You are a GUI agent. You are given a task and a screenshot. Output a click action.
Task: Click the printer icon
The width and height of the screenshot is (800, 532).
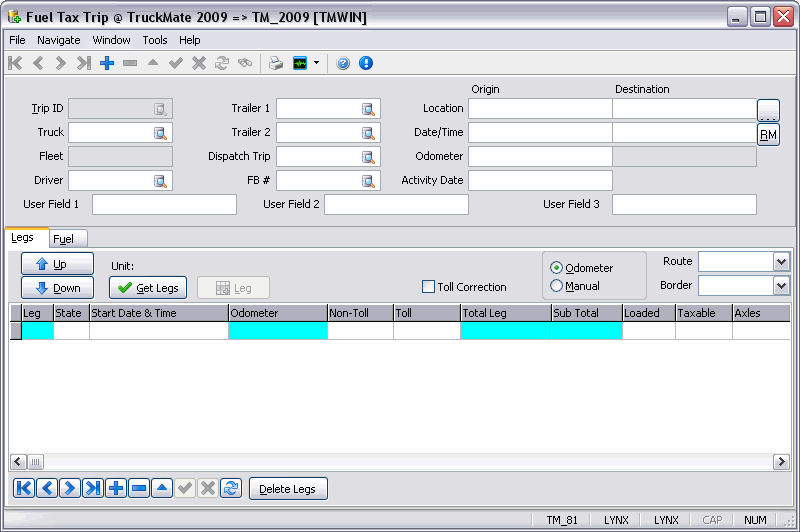click(x=276, y=63)
